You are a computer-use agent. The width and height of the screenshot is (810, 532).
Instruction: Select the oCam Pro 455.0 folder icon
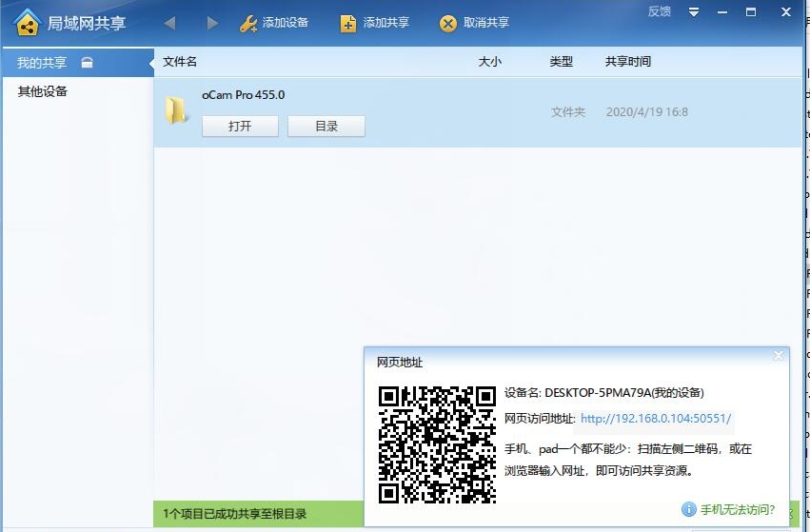(176, 110)
